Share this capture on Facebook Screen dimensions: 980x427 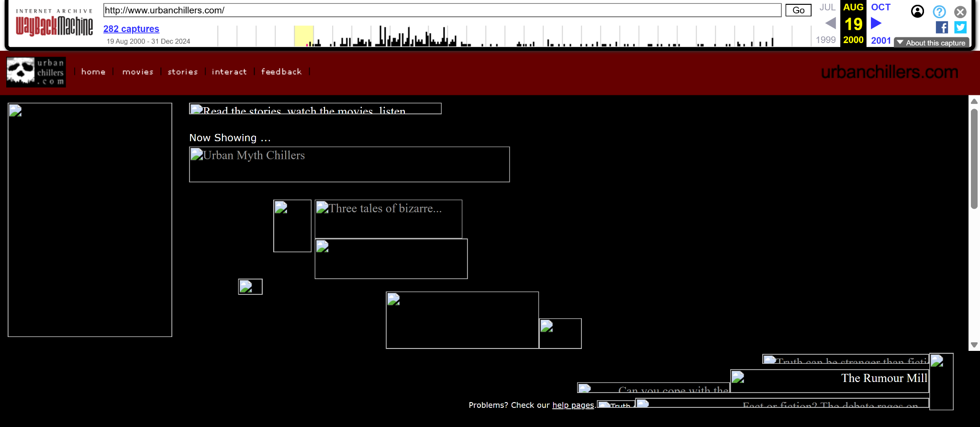[942, 27]
